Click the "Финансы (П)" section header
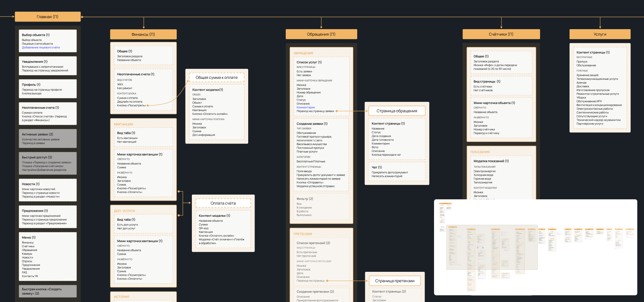The image size is (644, 302). pos(143,34)
